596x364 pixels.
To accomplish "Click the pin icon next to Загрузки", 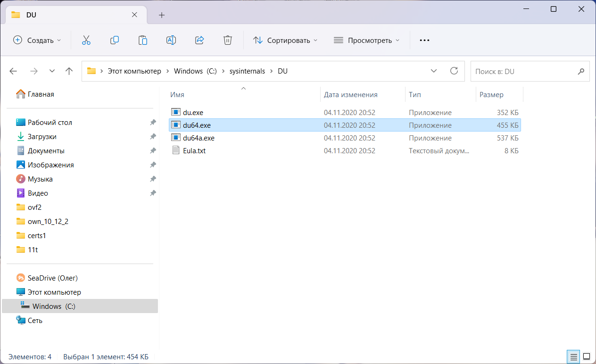I will click(153, 137).
